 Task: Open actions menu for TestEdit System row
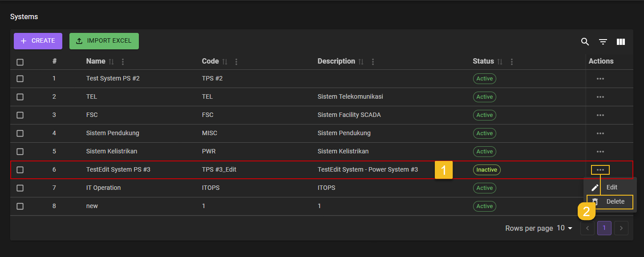(600, 170)
